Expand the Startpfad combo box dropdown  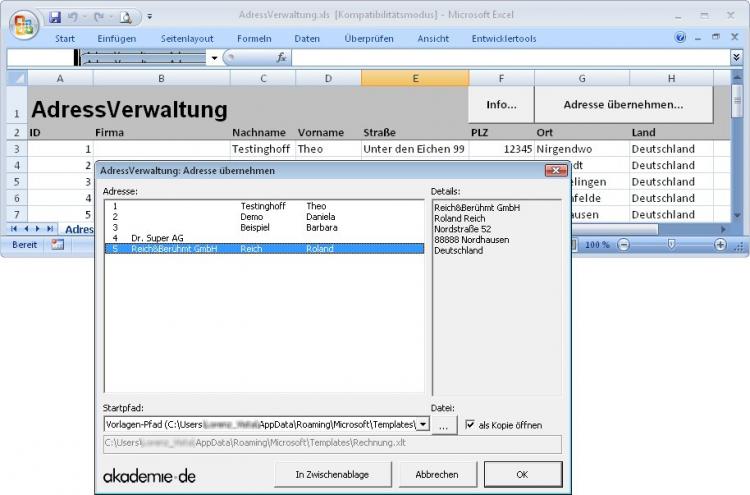[x=424, y=425]
